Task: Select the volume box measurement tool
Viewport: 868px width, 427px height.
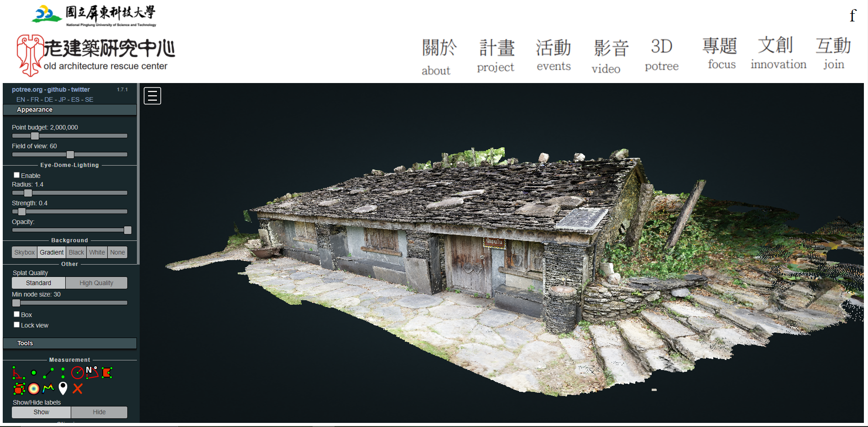Action: click(x=19, y=389)
